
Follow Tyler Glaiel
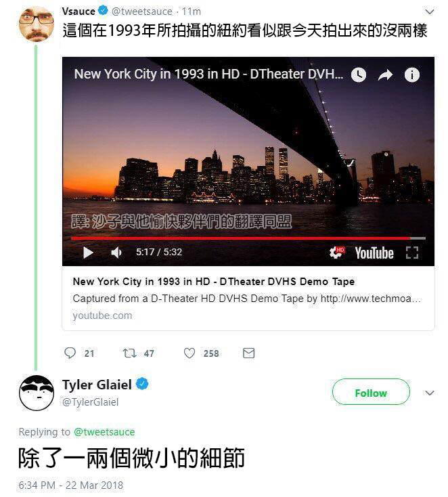(371, 392)
